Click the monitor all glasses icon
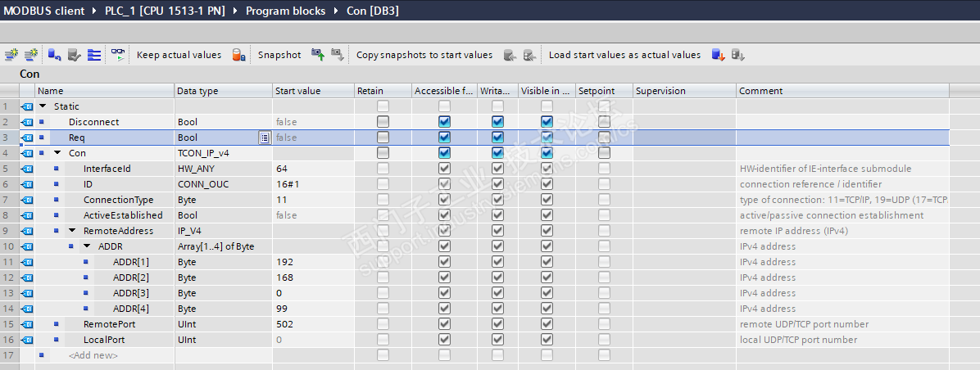The width and height of the screenshot is (980, 370). pos(118,55)
